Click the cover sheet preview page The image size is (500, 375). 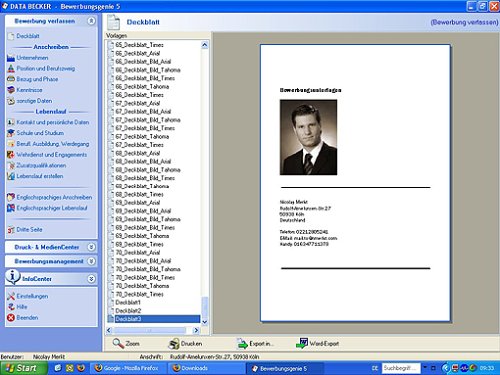355,183
